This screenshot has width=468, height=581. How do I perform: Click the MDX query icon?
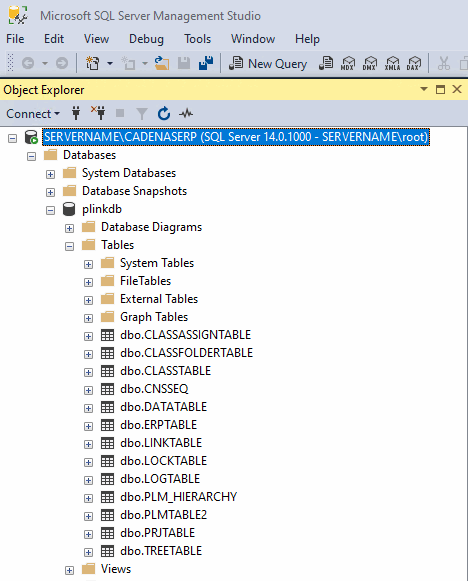tap(348, 63)
